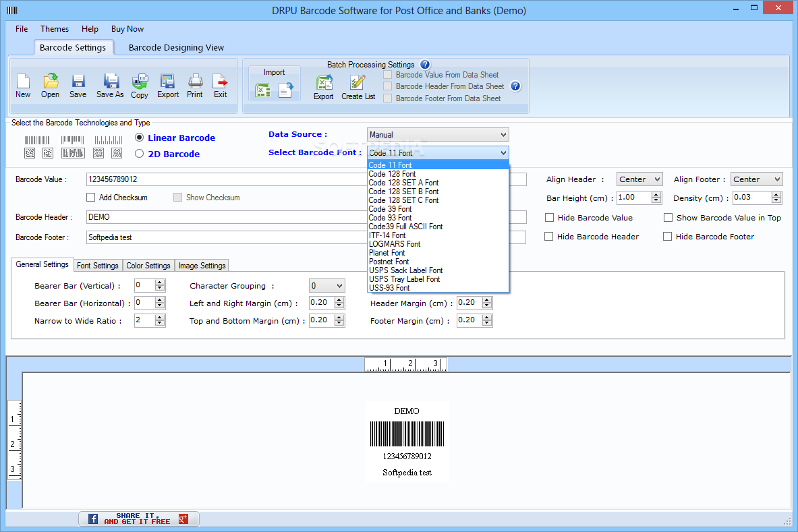The height and width of the screenshot is (532, 798).
Task: Open the Align Header dropdown
Action: click(639, 179)
